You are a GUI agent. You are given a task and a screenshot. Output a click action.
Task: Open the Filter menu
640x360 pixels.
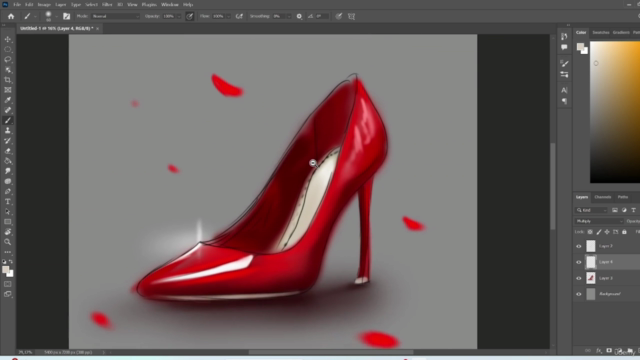click(107, 4)
